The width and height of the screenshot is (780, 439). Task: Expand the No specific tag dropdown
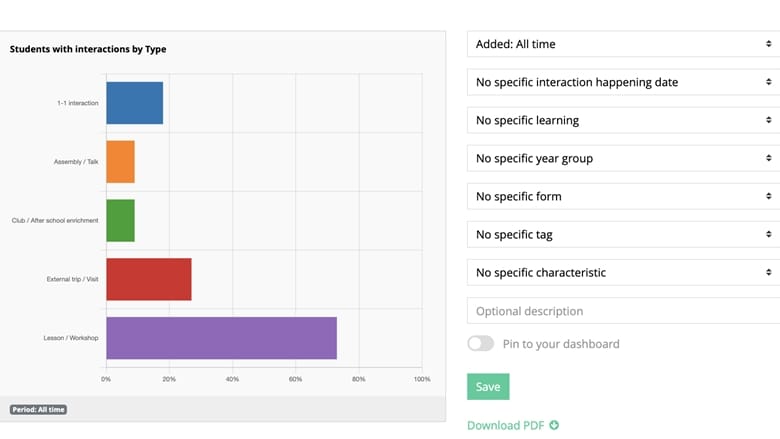point(622,234)
